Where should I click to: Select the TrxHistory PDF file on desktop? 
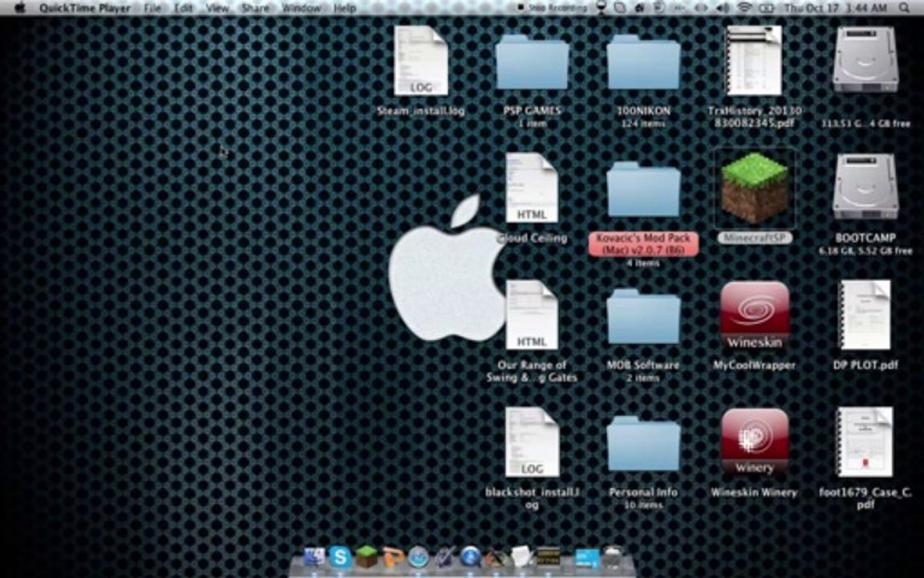(754, 60)
